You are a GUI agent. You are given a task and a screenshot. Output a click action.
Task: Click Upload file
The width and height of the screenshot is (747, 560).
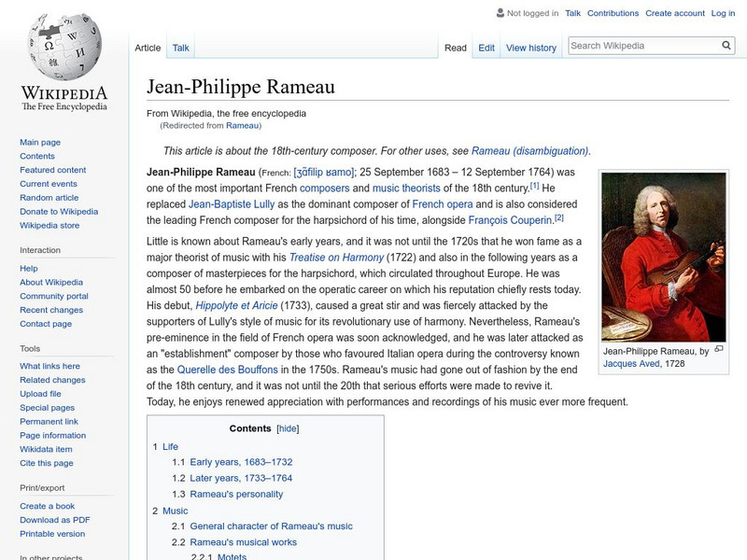click(40, 393)
